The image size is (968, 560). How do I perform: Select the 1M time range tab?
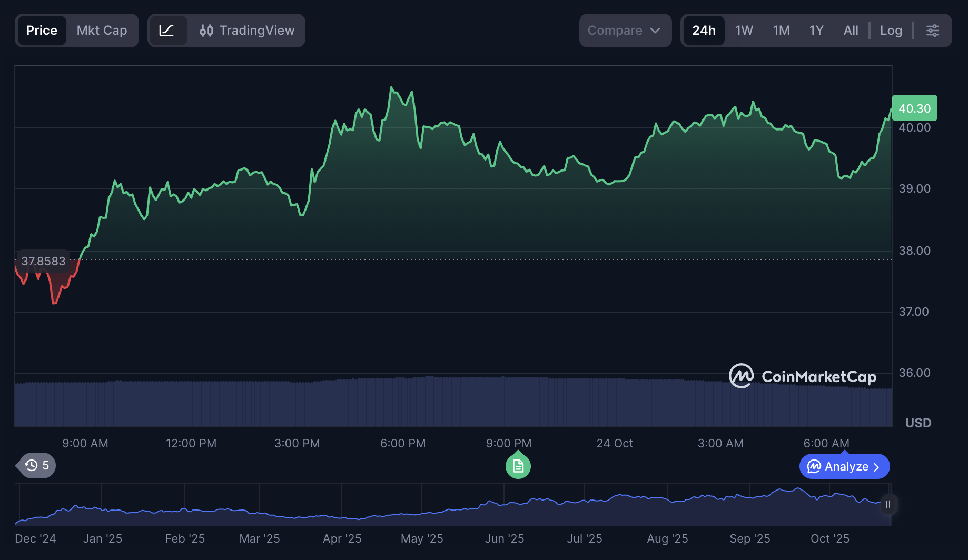pyautogui.click(x=781, y=31)
